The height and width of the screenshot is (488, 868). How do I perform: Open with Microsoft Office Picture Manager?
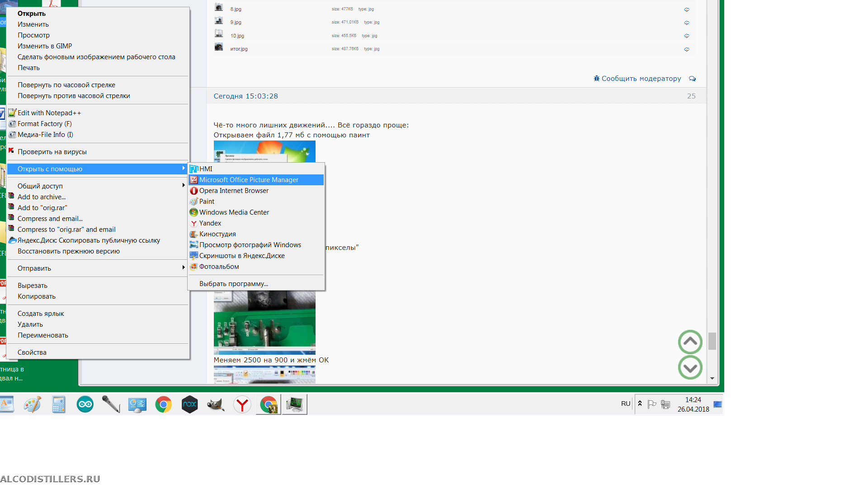249,180
